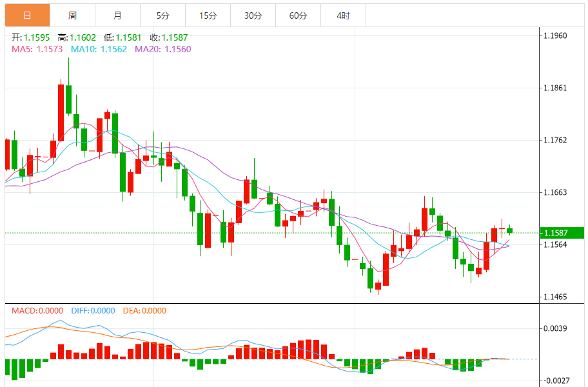Switch to the 周 weekly tab
This screenshot has height=387, width=588.
[72, 15]
